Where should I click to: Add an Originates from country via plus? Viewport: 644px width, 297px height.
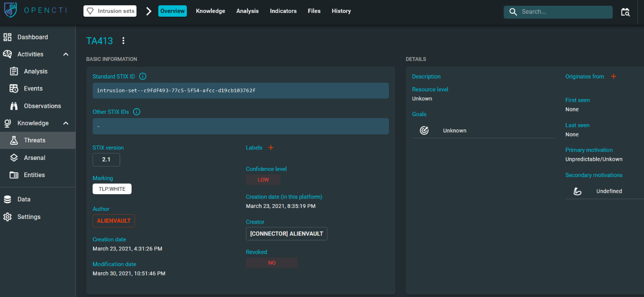pos(613,76)
